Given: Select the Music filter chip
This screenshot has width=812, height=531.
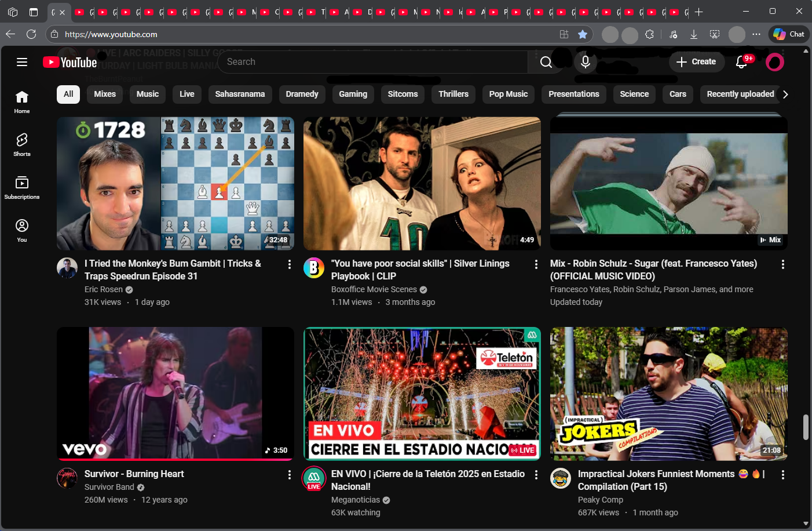Looking at the screenshot, I should (148, 94).
